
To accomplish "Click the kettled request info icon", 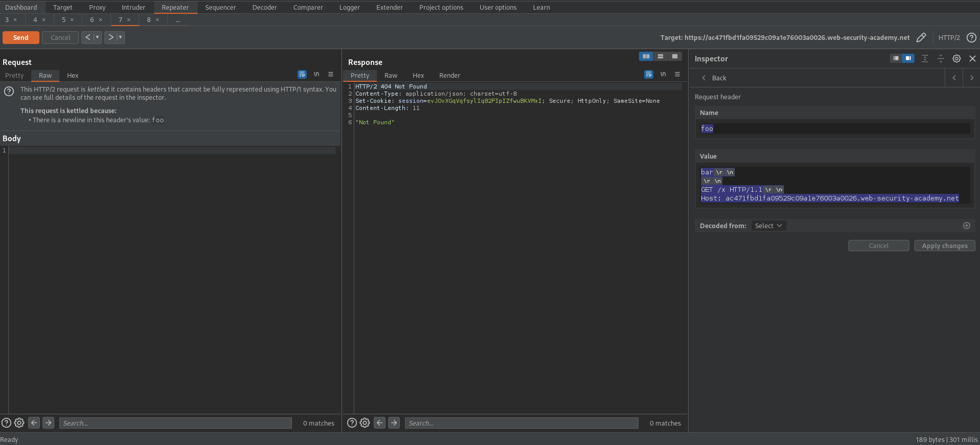I will 9,92.
